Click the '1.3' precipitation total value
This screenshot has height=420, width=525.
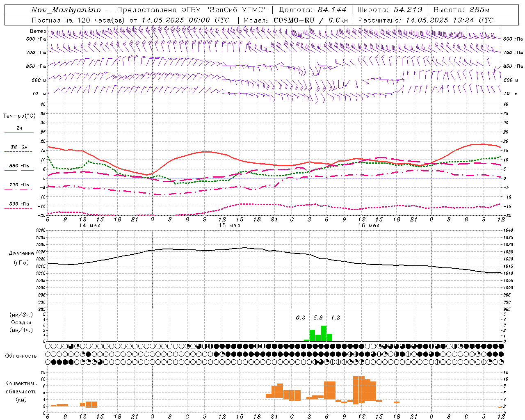click(x=335, y=317)
